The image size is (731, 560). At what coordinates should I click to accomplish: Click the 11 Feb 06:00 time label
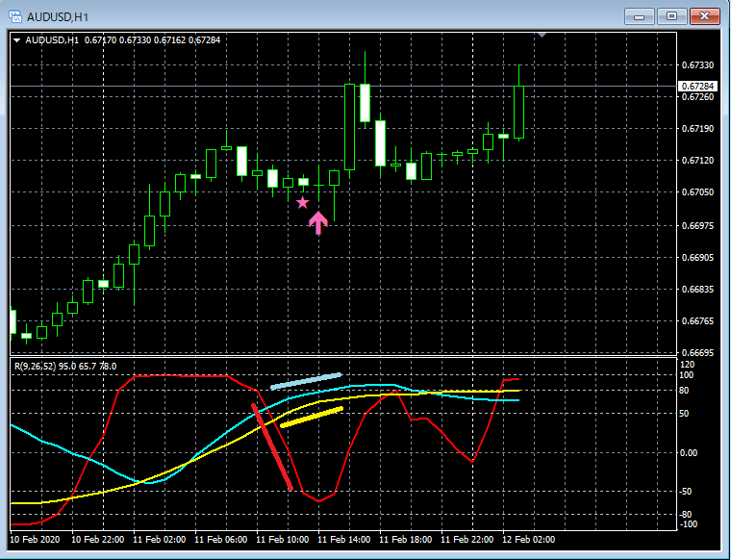click(x=220, y=540)
